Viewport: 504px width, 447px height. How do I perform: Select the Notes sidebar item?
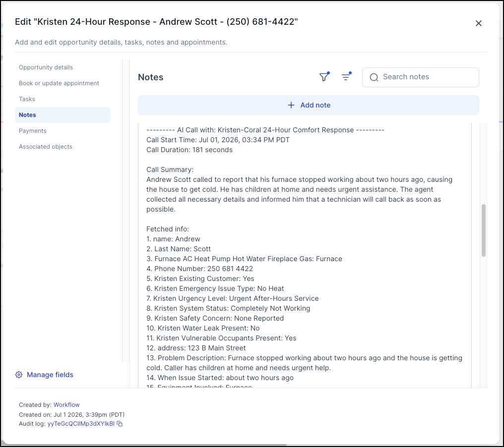(x=63, y=114)
